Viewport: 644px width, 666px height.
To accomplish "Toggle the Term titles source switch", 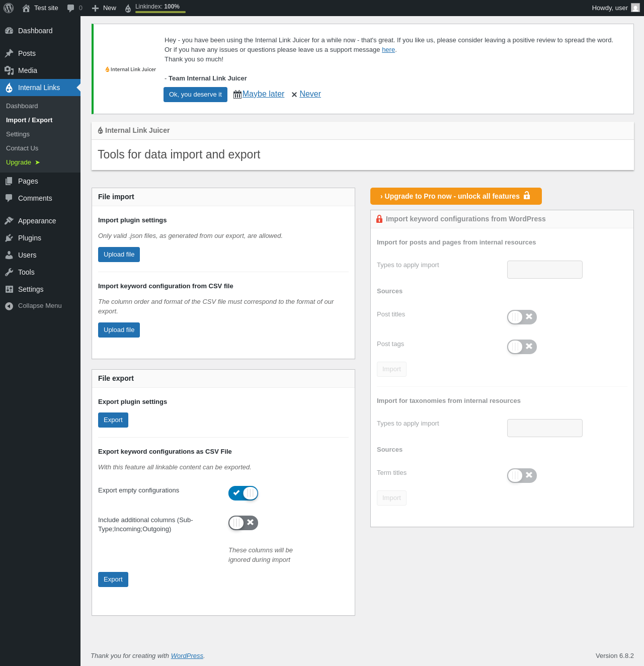I will click(x=522, y=476).
